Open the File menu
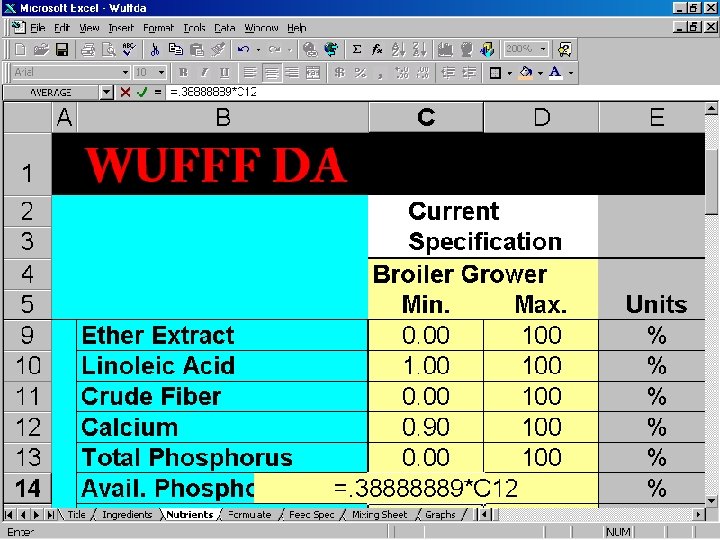This screenshot has height=540, width=720. tap(38, 28)
